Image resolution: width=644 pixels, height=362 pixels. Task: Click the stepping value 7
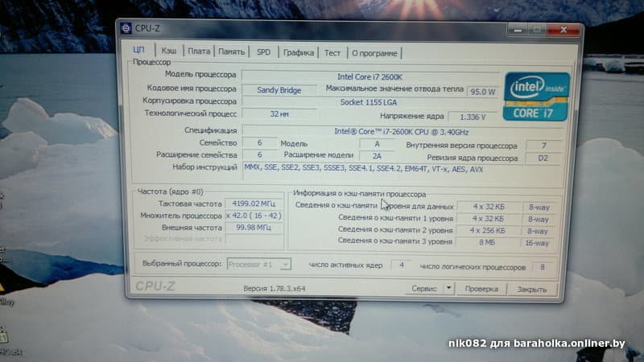point(544,146)
